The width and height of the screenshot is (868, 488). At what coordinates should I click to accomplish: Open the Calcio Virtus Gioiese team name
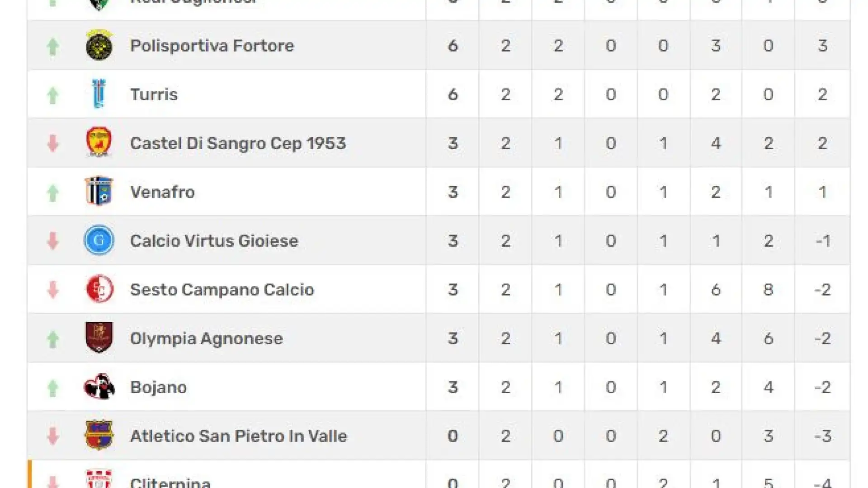214,241
